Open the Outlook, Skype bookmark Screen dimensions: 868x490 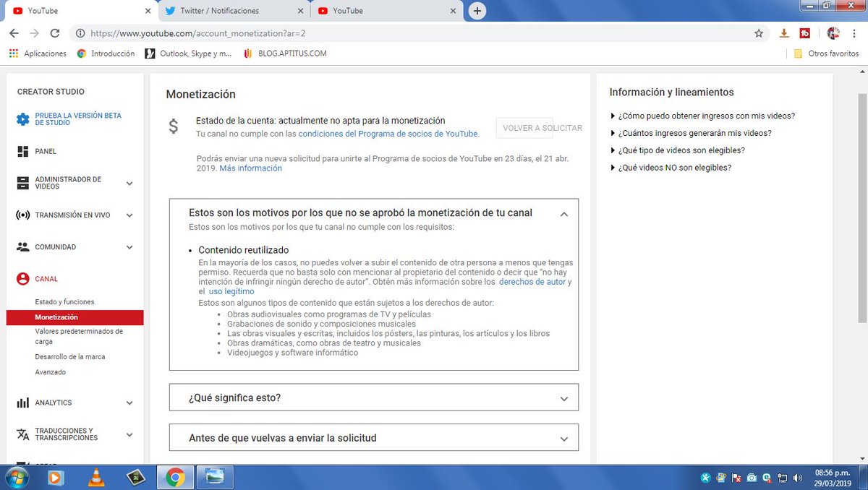[189, 53]
